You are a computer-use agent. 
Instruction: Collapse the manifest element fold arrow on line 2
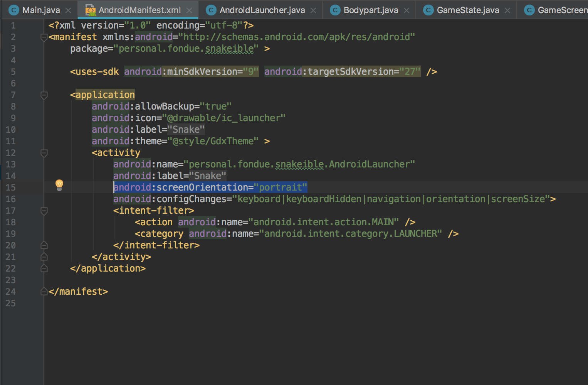pyautogui.click(x=44, y=37)
